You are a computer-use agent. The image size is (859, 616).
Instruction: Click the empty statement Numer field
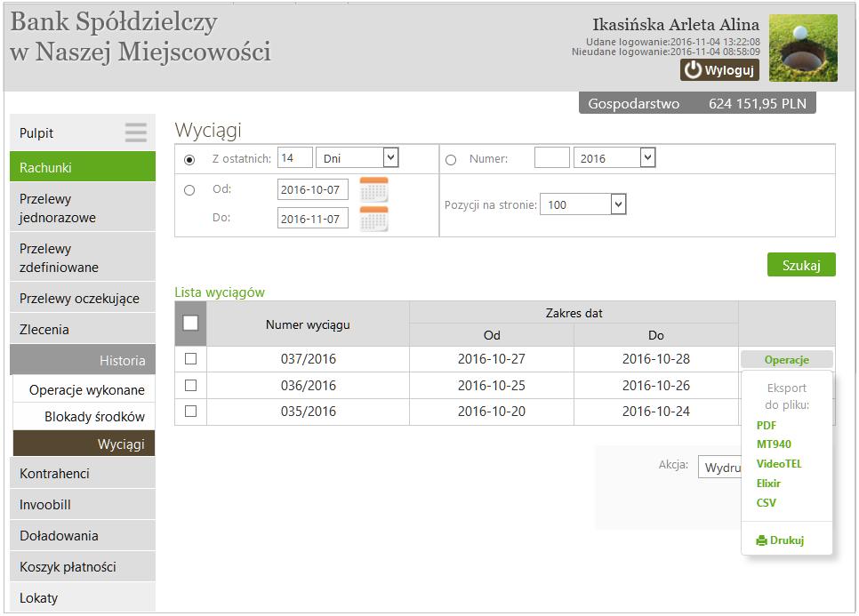[x=552, y=157]
